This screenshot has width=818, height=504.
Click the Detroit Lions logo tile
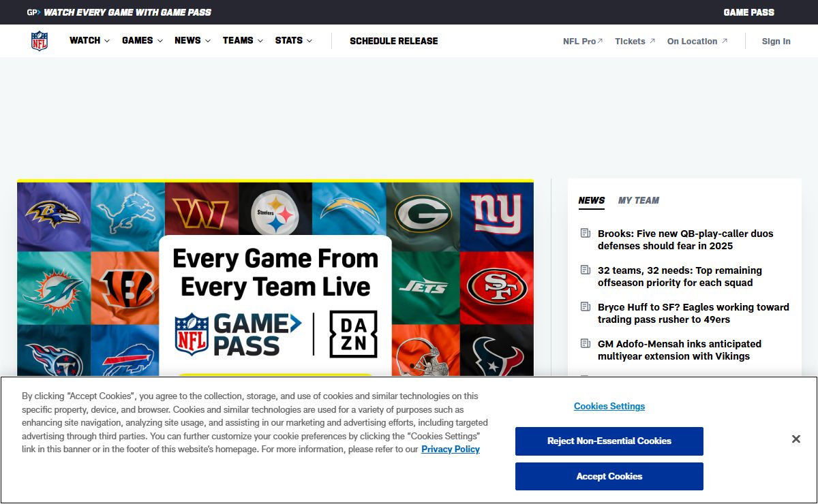coord(127,217)
